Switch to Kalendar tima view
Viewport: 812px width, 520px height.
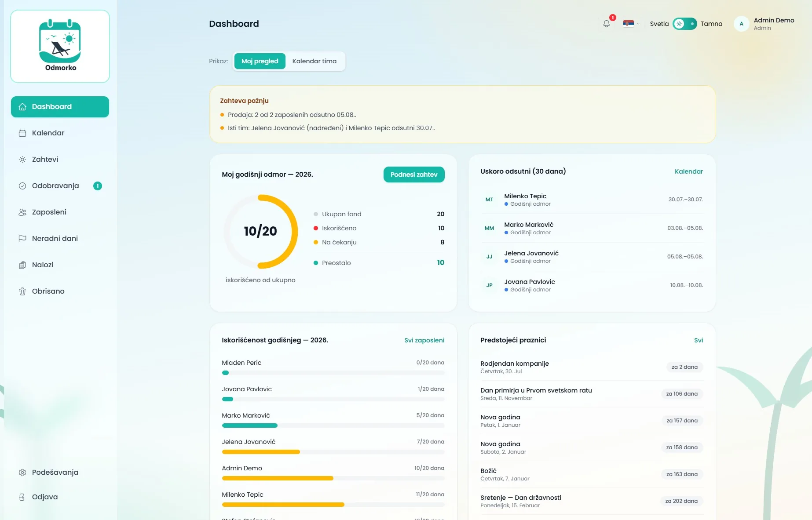[314, 61]
